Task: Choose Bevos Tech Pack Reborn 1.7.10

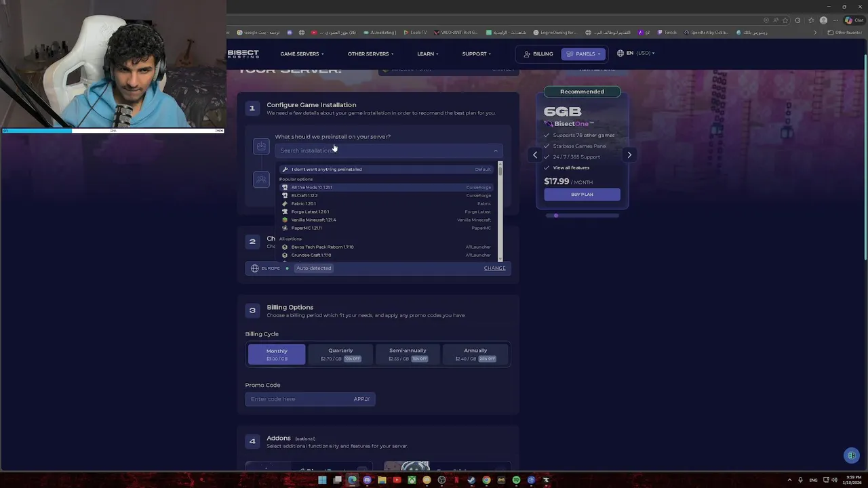Action: [x=387, y=247]
